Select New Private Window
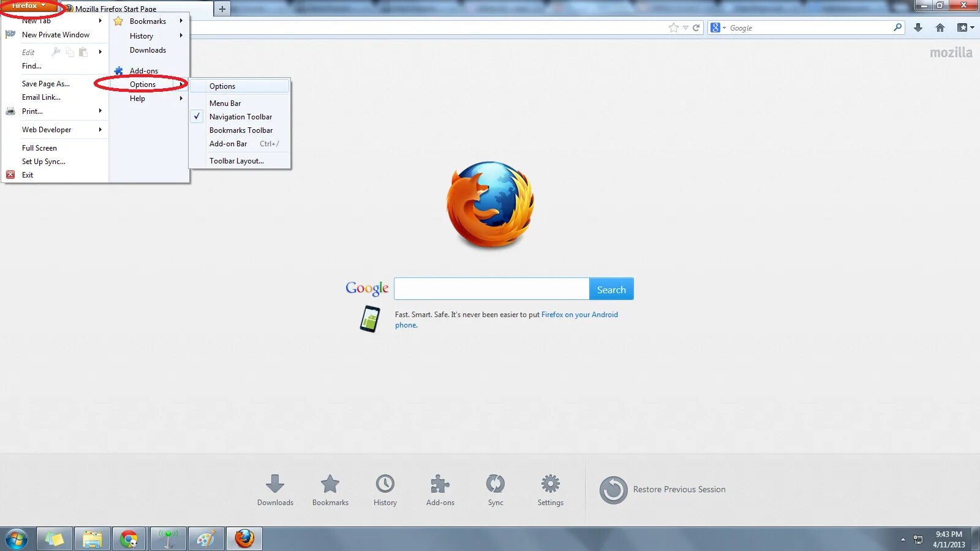 55,35
